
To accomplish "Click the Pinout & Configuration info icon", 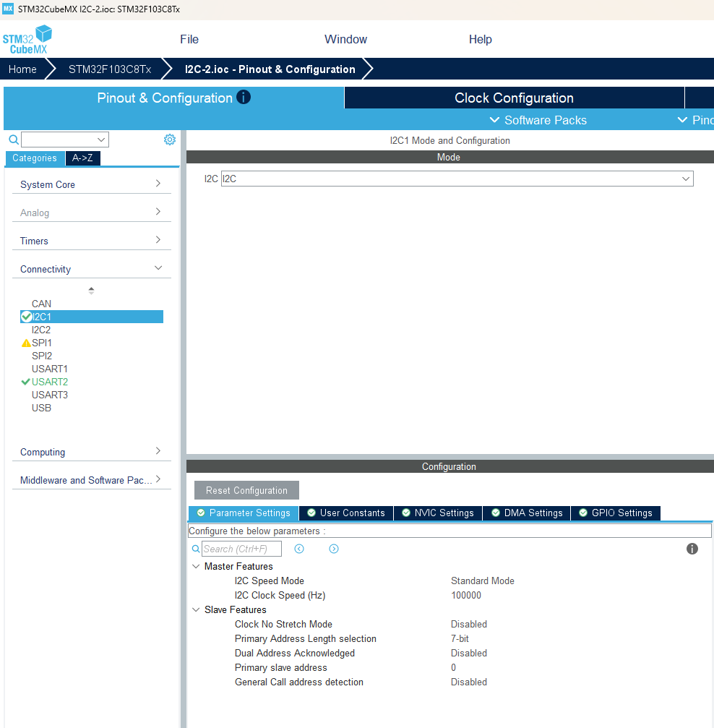I will click(244, 97).
